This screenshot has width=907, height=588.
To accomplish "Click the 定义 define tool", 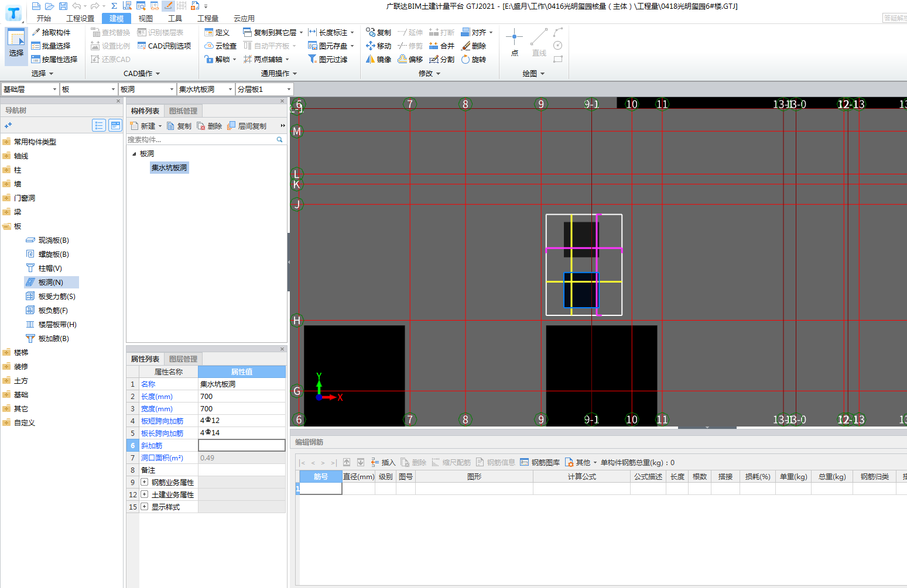I will point(217,32).
